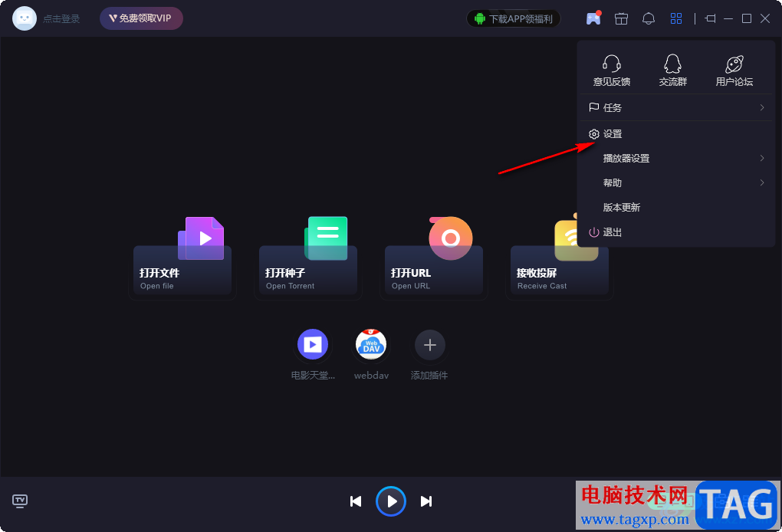Expand the 帮助 submenu chevron
This screenshot has width=782, height=532.
tap(762, 182)
